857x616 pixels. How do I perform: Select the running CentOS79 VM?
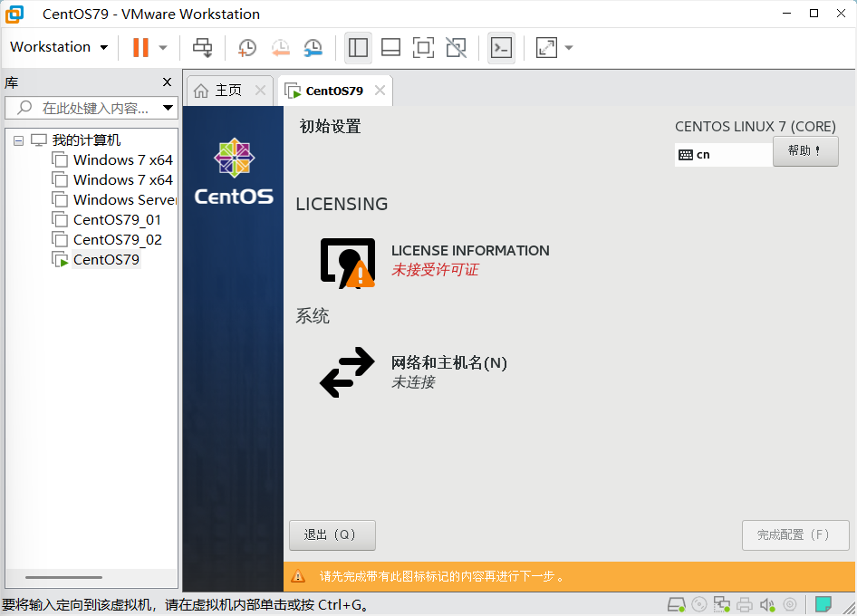point(96,260)
